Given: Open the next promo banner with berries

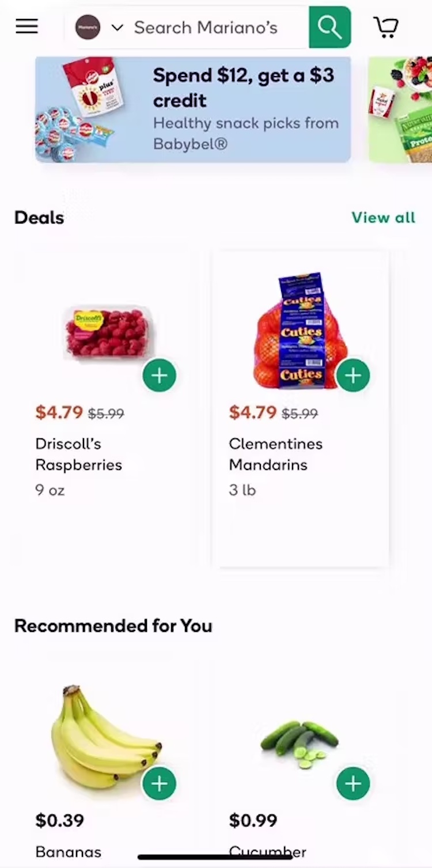Looking at the screenshot, I should (x=401, y=109).
